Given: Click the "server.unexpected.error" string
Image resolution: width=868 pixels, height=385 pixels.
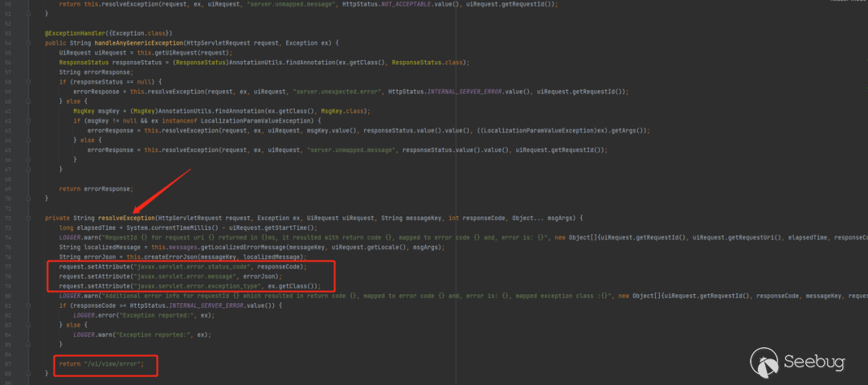Looking at the screenshot, I should (x=337, y=92).
